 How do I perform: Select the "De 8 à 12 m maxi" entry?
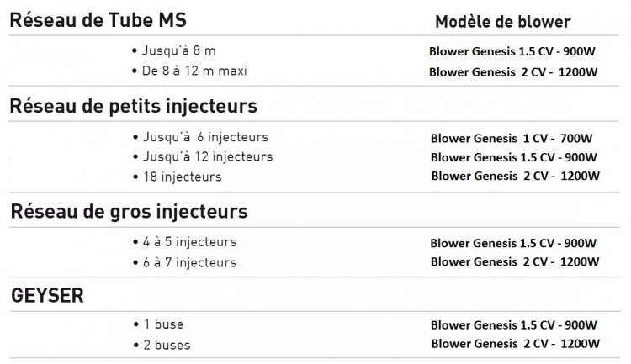click(196, 71)
